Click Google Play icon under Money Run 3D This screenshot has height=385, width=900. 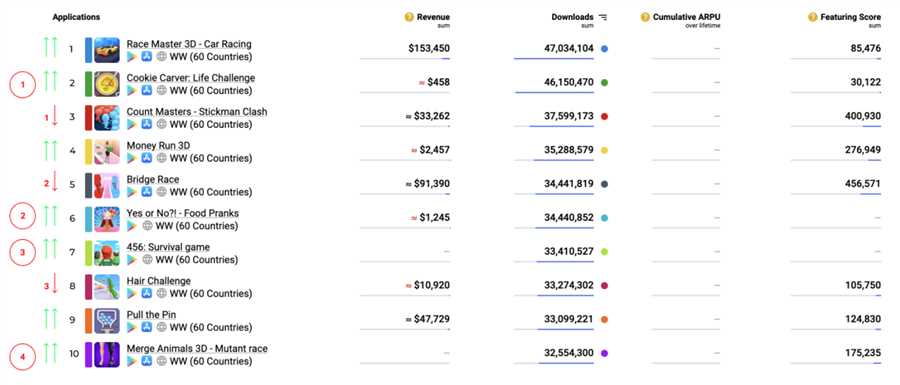click(x=132, y=158)
